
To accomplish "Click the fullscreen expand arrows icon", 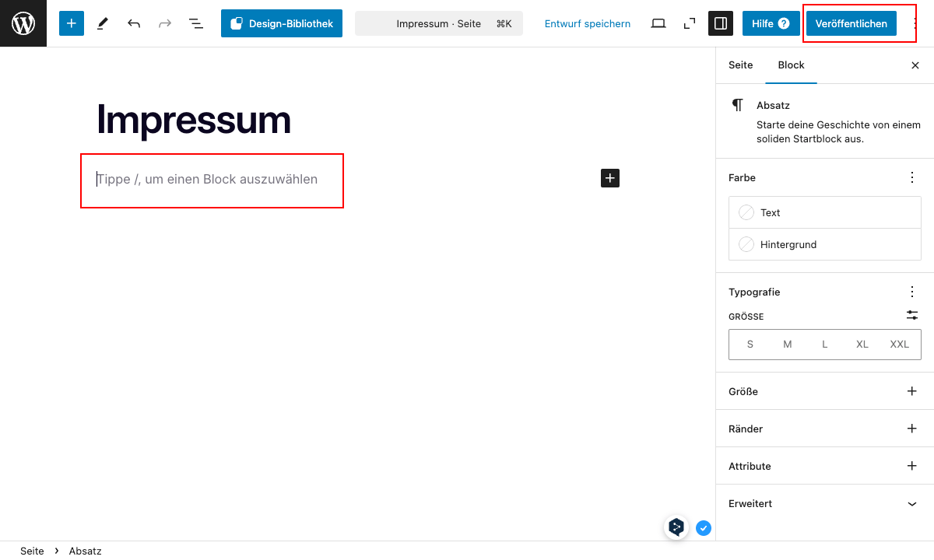I will point(690,23).
